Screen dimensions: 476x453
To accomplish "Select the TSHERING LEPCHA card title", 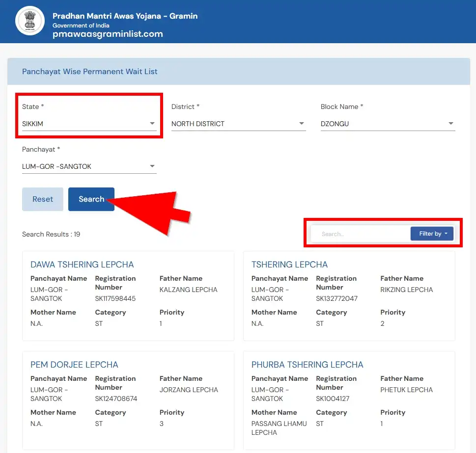I will (289, 265).
